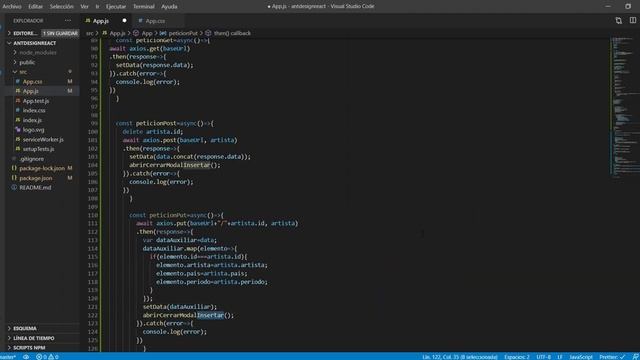Click the line and column indicator
Screen dimensions: 640x360
(460, 357)
